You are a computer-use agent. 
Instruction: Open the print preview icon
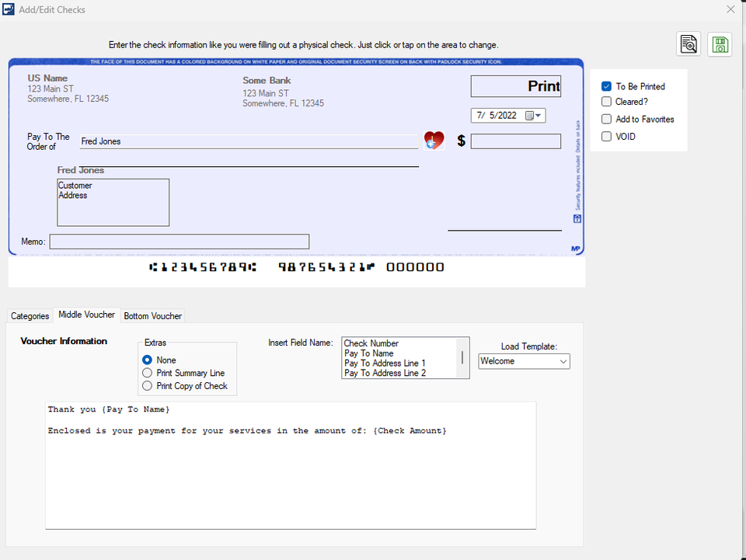coord(688,43)
